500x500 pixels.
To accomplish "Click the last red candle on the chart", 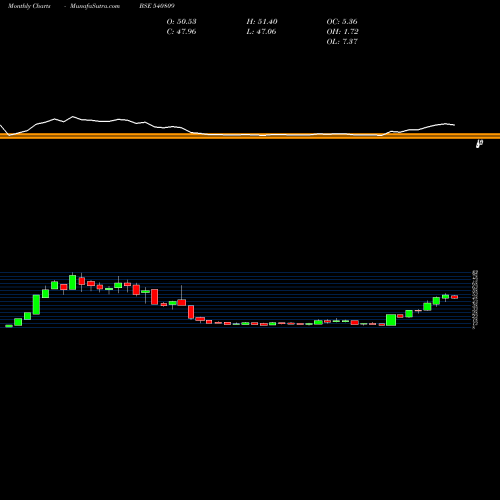I will point(455,297).
